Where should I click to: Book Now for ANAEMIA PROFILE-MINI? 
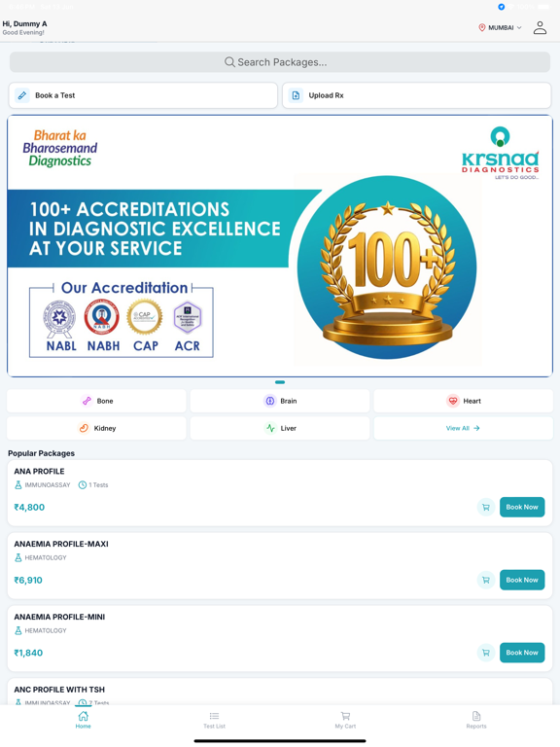point(522,653)
